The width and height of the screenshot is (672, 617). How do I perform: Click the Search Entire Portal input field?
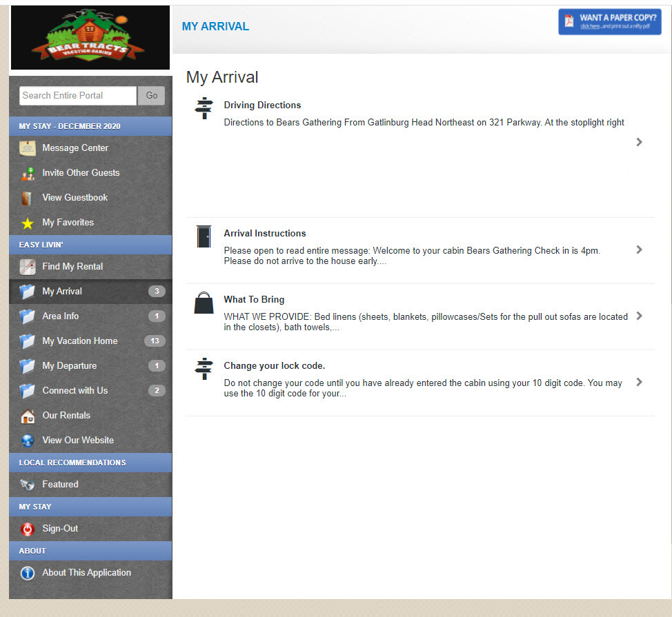click(77, 96)
